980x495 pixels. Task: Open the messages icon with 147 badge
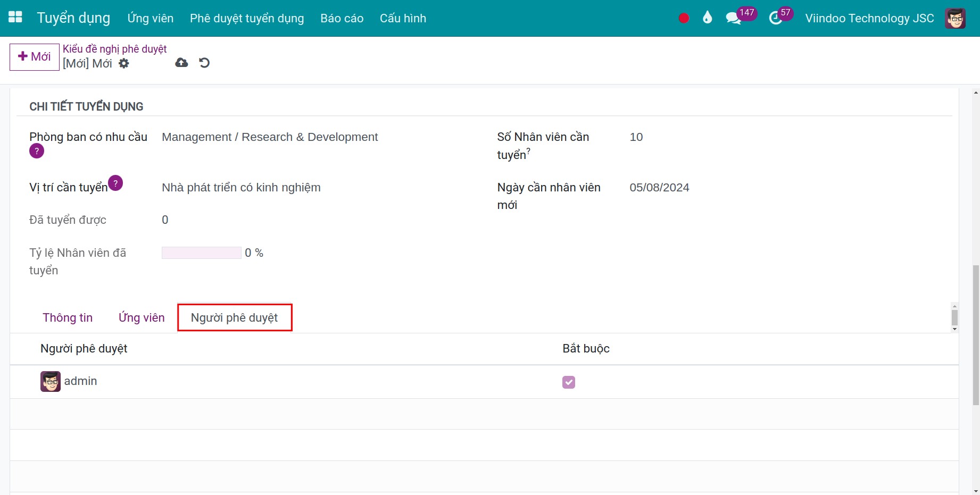pyautogui.click(x=733, y=19)
